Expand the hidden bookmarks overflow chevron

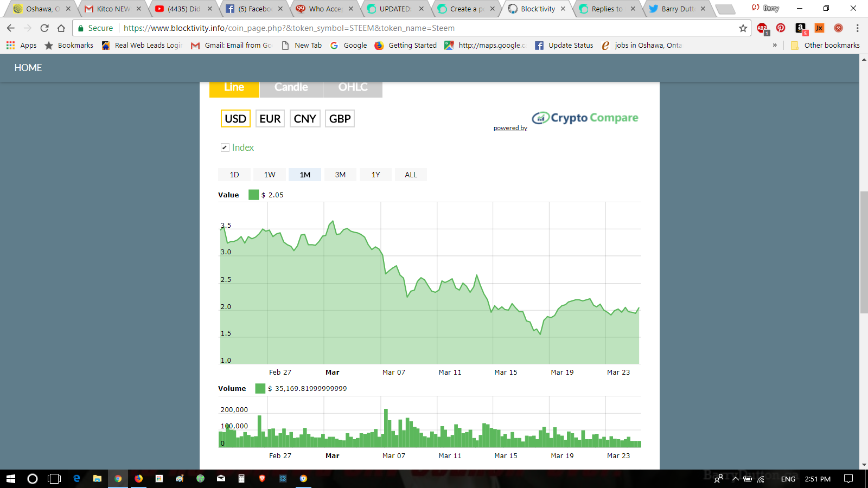click(775, 46)
